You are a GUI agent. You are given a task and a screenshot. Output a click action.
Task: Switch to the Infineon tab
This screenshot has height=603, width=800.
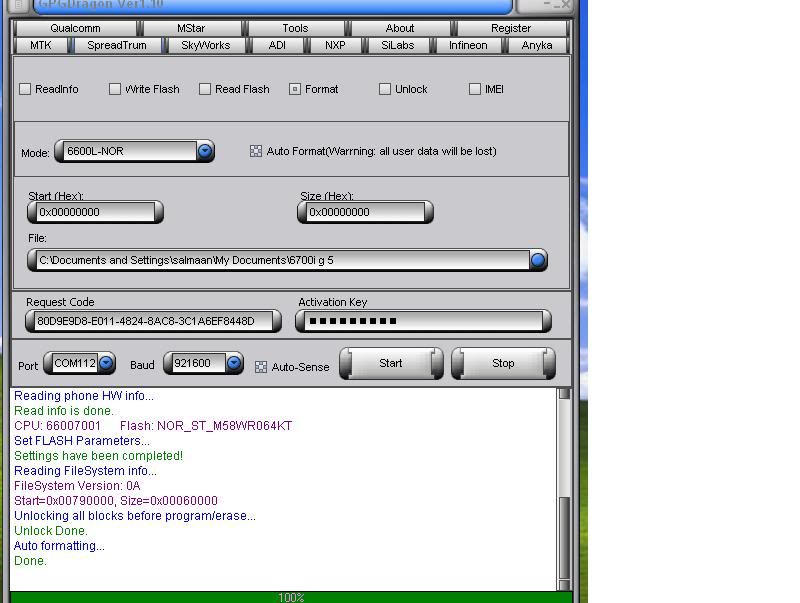point(468,45)
